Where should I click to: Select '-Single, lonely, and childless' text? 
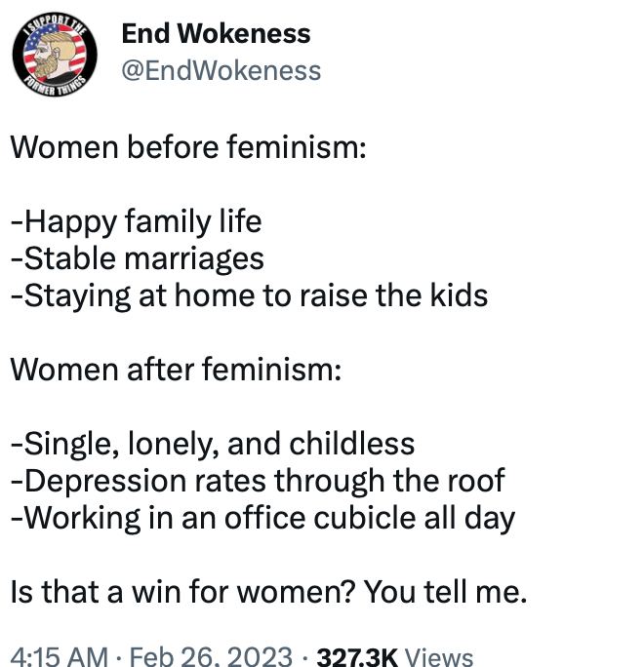pyautogui.click(x=213, y=445)
